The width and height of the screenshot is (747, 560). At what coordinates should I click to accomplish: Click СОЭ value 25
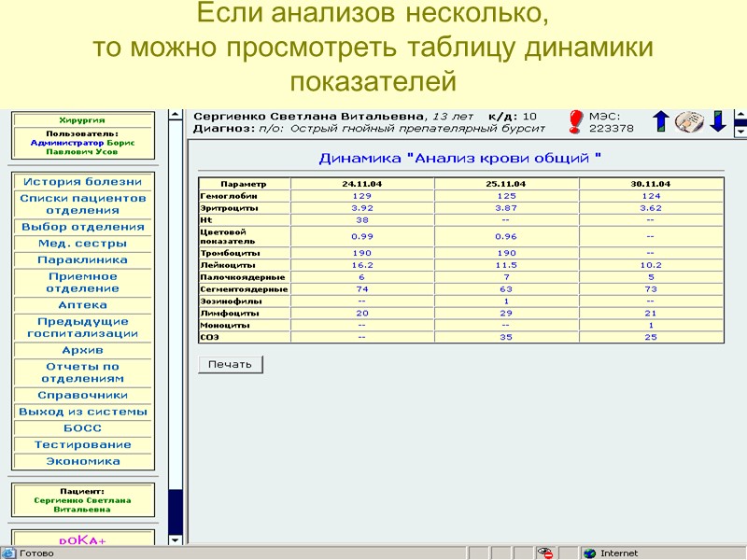(651, 337)
